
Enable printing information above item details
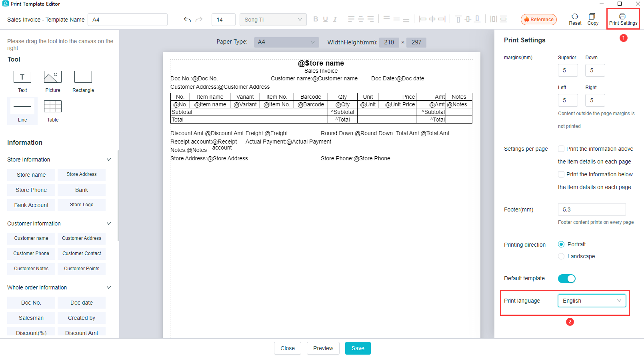(561, 149)
